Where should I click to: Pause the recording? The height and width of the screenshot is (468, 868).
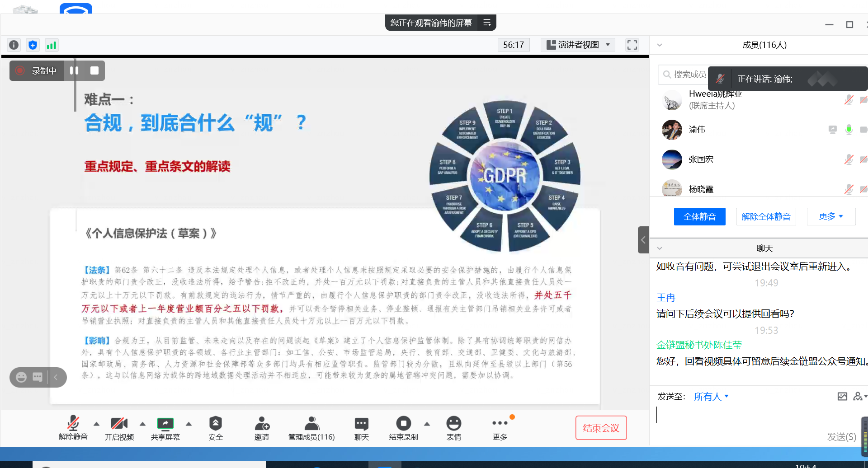74,70
